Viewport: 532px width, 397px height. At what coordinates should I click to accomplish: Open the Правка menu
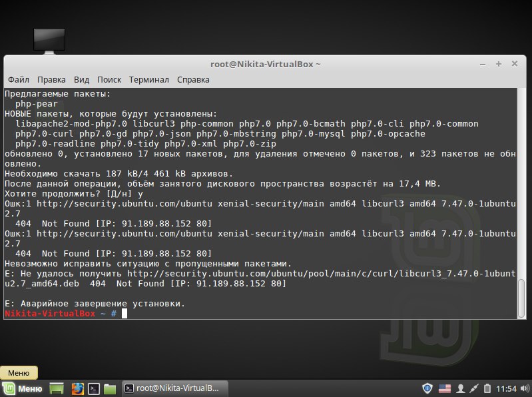coord(51,80)
